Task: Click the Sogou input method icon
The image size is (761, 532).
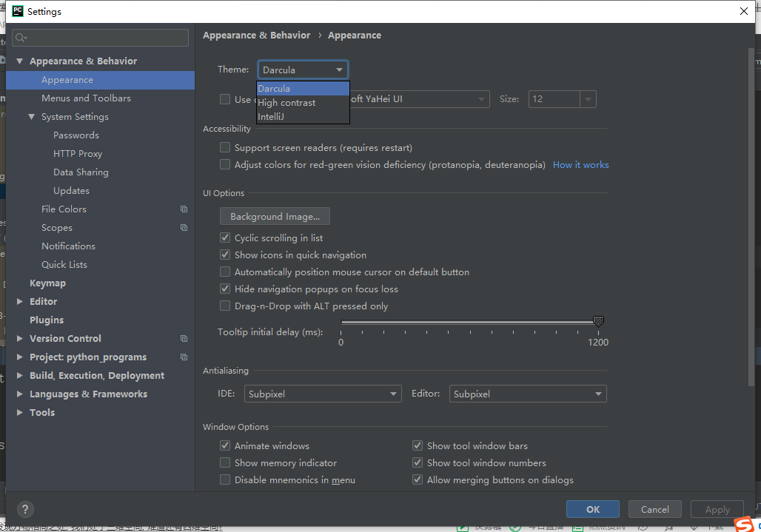Action: 744,525
